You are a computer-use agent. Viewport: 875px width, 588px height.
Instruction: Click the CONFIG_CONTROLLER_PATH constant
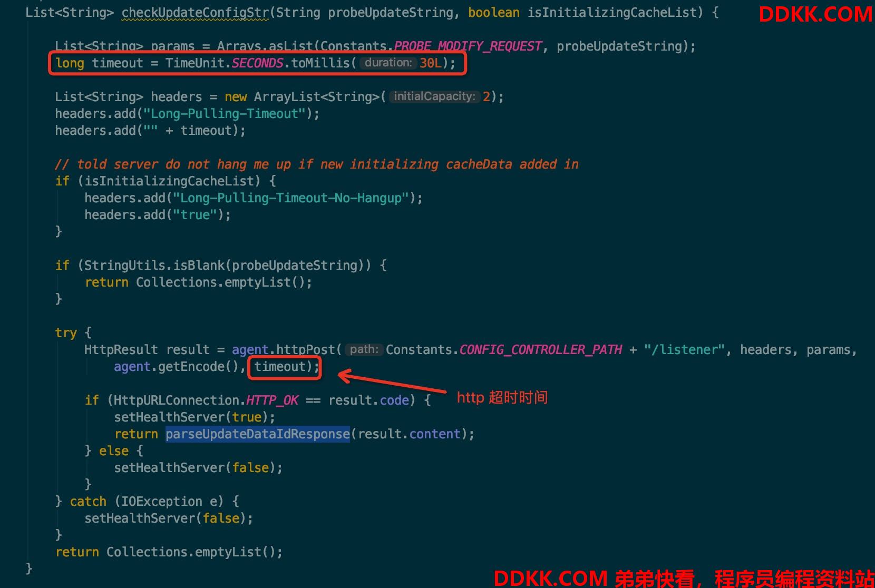tap(540, 350)
